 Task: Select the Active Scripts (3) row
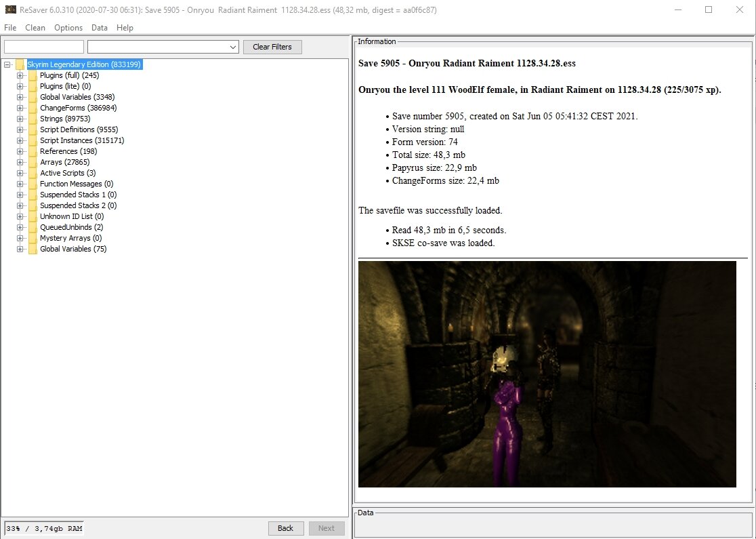[68, 173]
